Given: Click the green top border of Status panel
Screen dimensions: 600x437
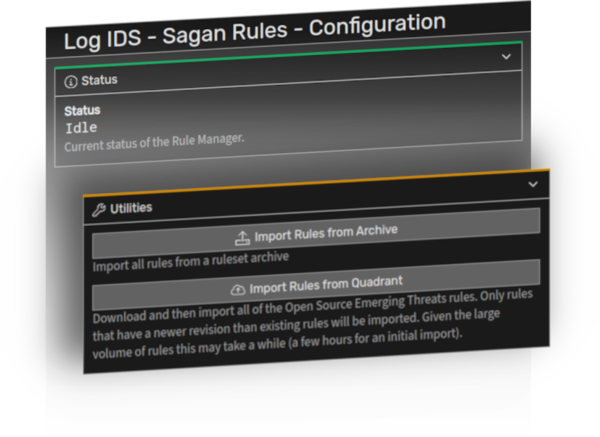Looking at the screenshot, I should pyautogui.click(x=290, y=50).
